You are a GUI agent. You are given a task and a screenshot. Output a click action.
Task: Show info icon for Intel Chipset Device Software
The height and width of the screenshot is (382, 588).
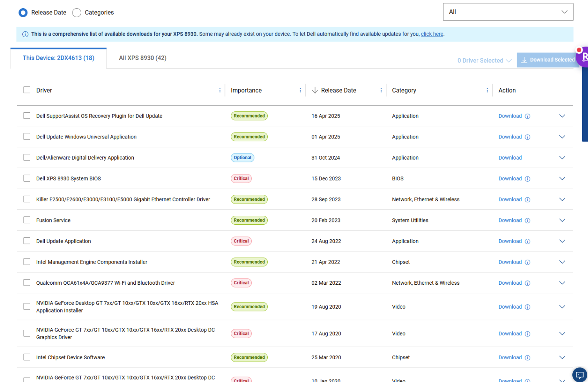tap(527, 358)
